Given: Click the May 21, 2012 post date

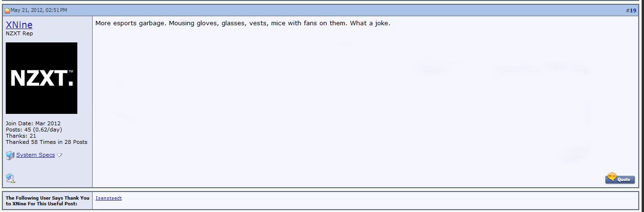Looking at the screenshot, I should click(x=39, y=10).
